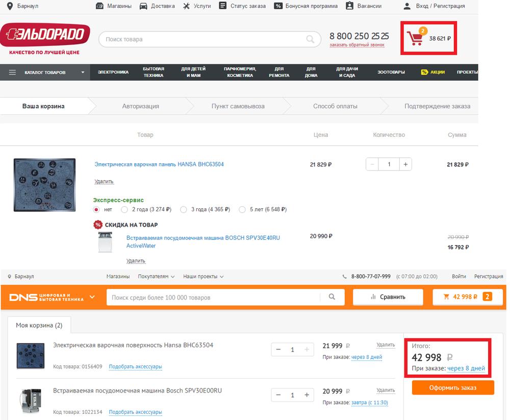Click the DNS search magnifier button
This screenshot has height=420, width=510.
332,297
